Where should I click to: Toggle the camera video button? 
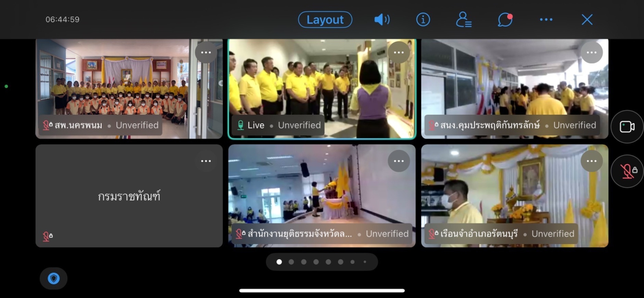point(627,127)
